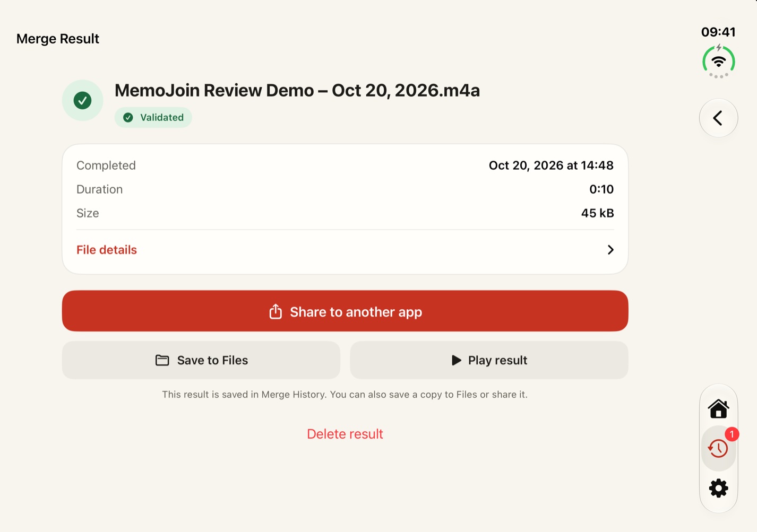Click the Validated badge
Image resolution: width=757 pixels, height=532 pixels.
(x=153, y=117)
